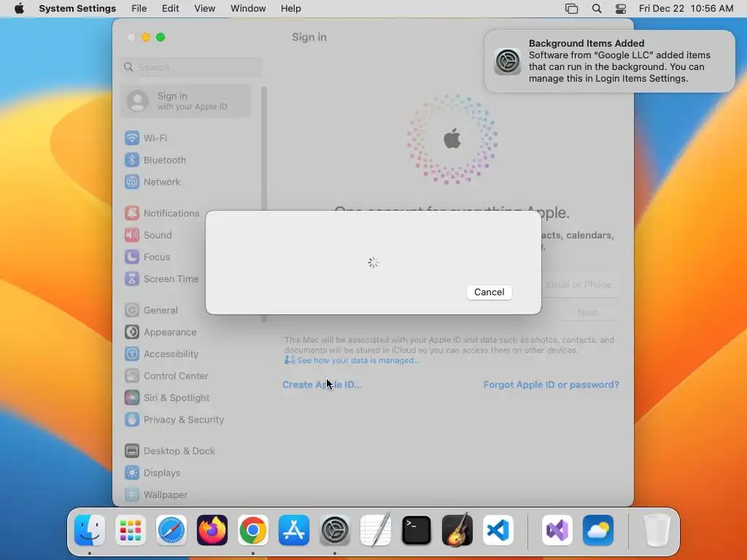Click the Background Items Added notification
The height and width of the screenshot is (560, 747).
pyautogui.click(x=609, y=61)
